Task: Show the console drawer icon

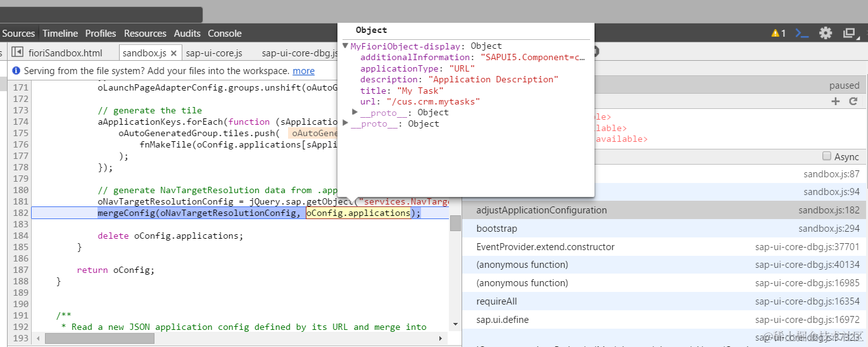Action: [x=802, y=33]
